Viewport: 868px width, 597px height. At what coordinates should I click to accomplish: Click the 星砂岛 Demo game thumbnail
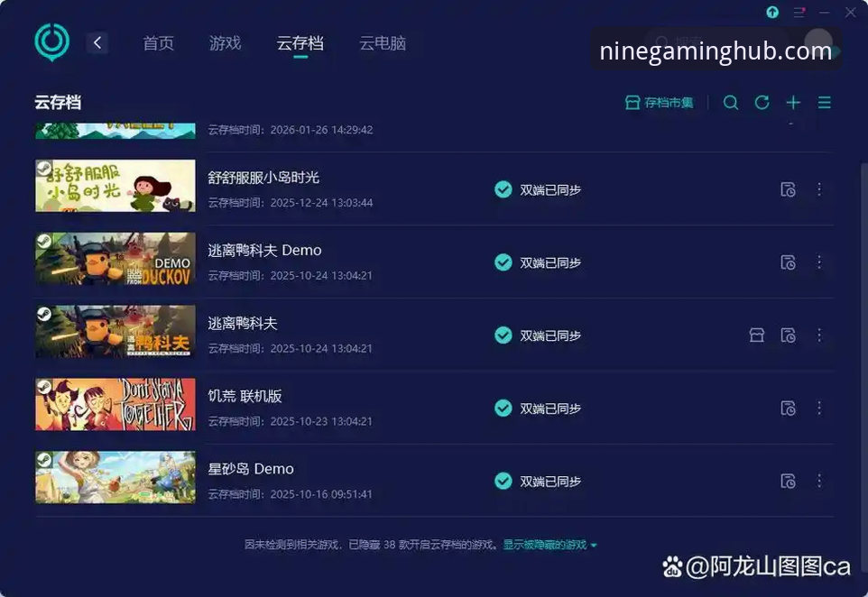point(115,477)
